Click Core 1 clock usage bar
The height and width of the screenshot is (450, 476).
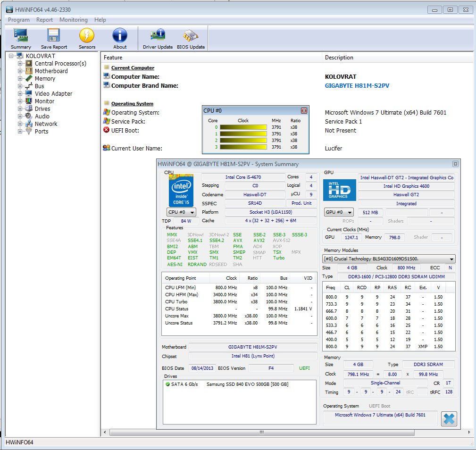[243, 134]
